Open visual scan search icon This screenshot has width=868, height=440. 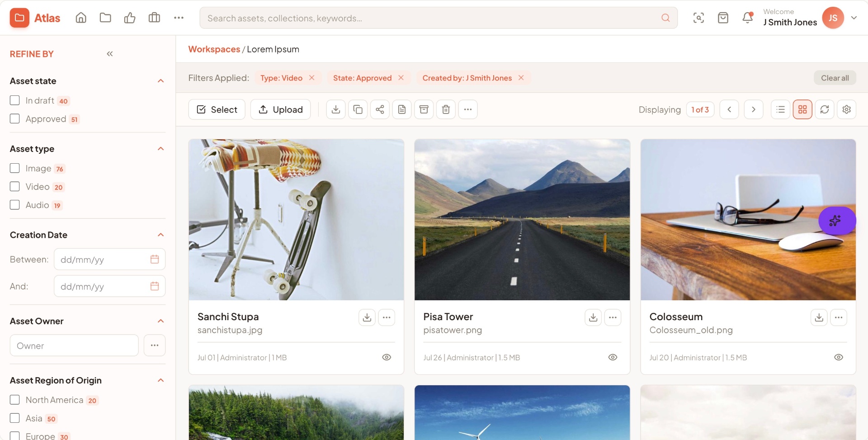coord(698,18)
